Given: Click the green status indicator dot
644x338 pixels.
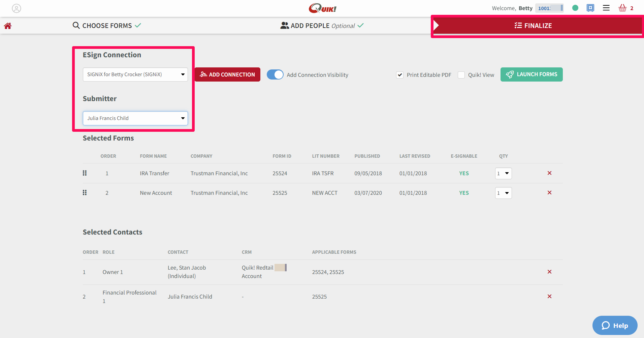Looking at the screenshot, I should click(575, 8).
